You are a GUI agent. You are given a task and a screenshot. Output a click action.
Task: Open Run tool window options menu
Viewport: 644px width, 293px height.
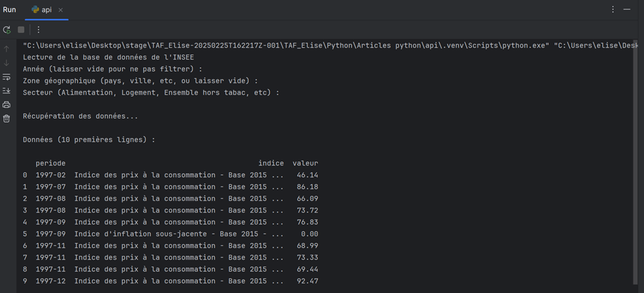[613, 10]
